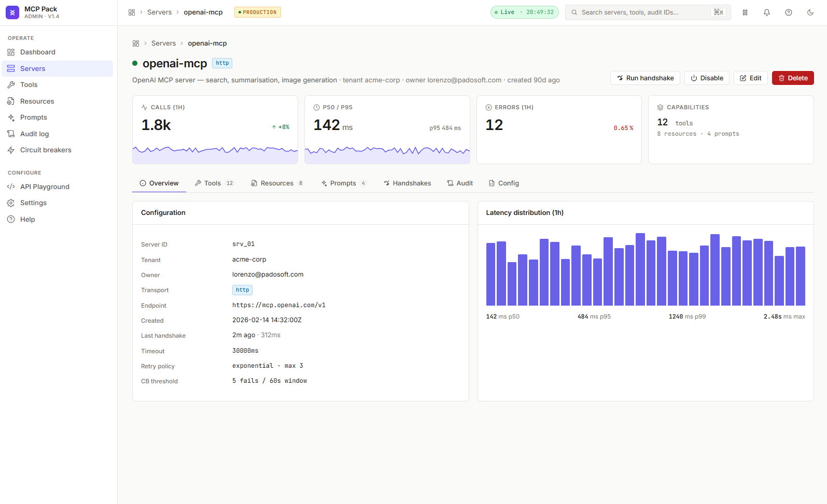Switch to the Resources tab with count 8

[277, 183]
